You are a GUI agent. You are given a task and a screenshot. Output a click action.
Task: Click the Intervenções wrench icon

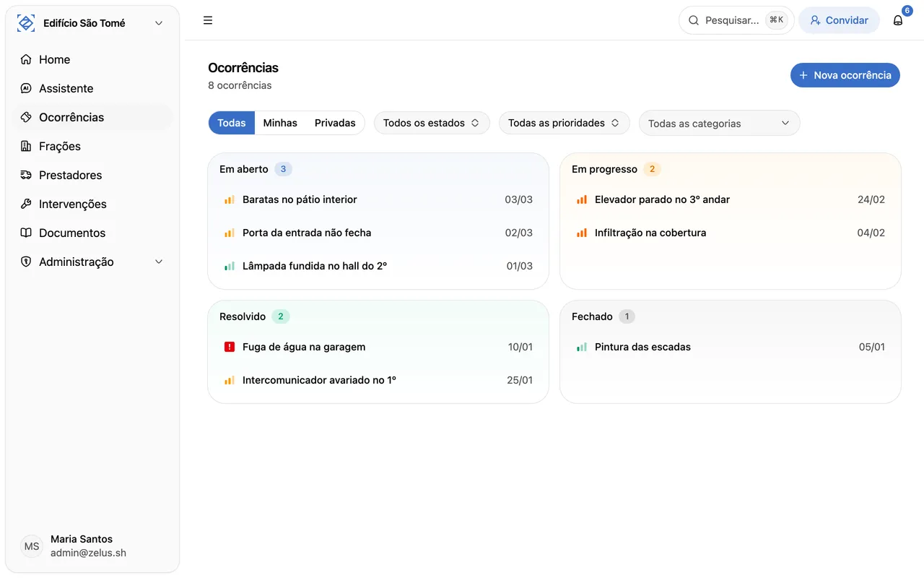point(26,204)
